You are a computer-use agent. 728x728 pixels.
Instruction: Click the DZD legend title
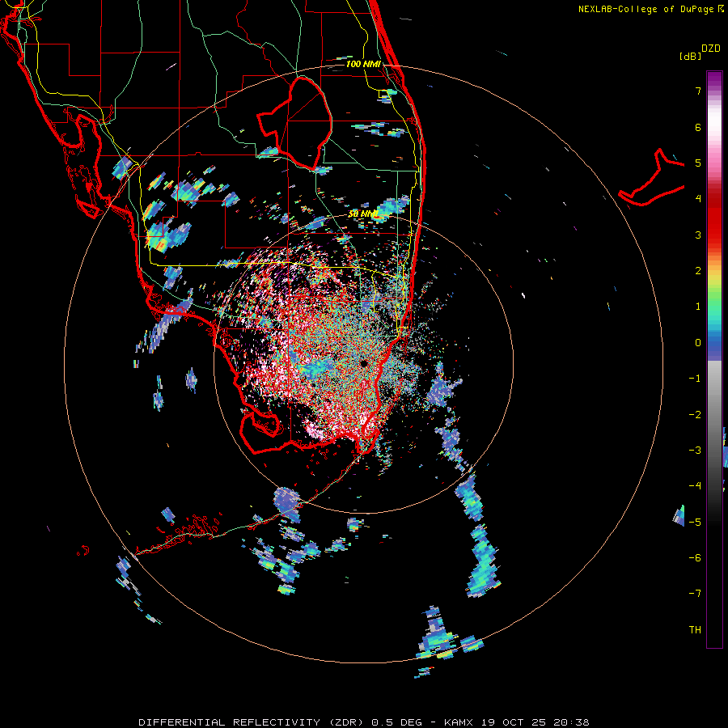(x=711, y=49)
